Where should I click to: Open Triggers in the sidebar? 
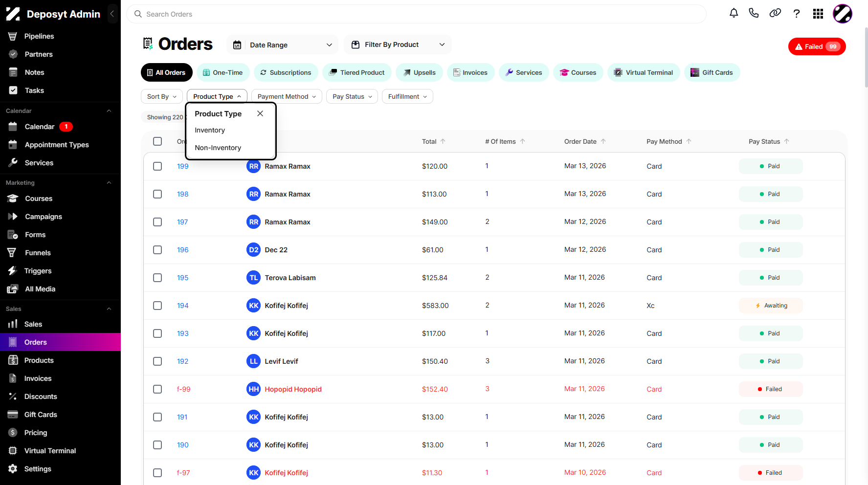38,271
